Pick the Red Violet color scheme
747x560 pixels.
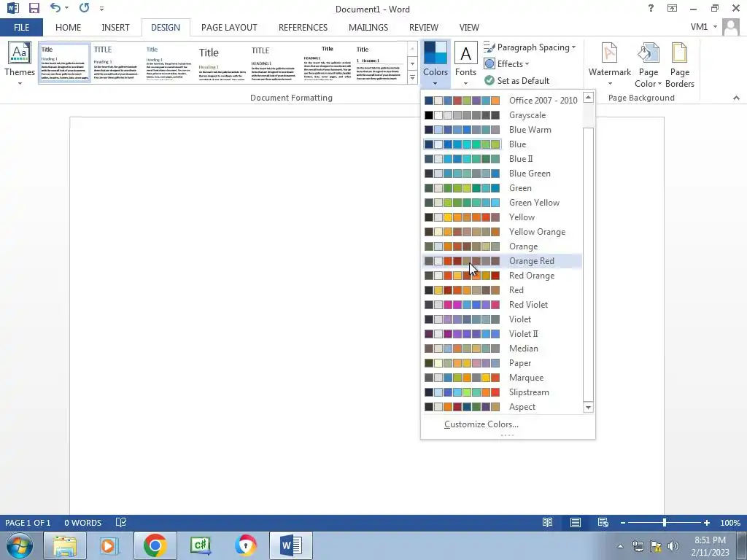502,305
